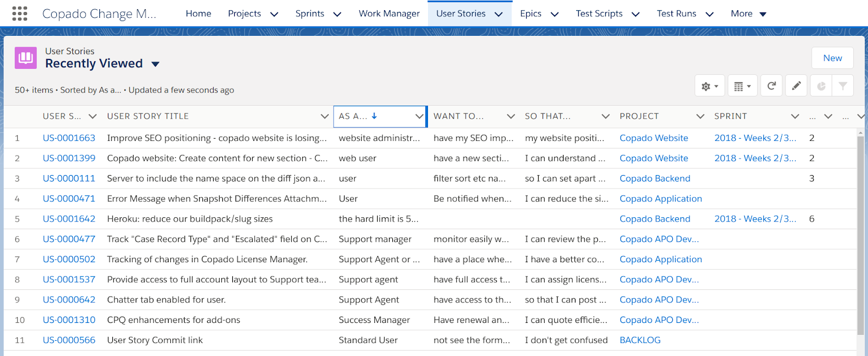Open Copado Application project for US-0000471
868x356 pixels.
[x=661, y=199]
